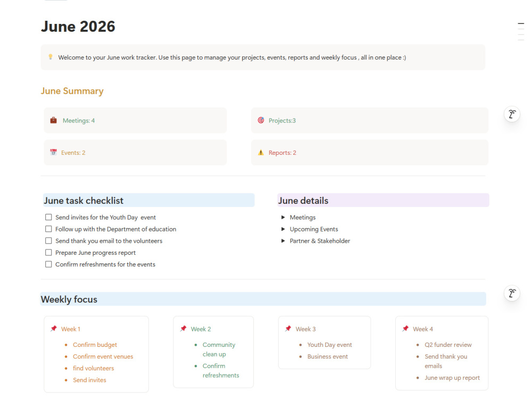Check 'Follow up with the Department of education'
The image size is (532, 399).
[x=48, y=229]
